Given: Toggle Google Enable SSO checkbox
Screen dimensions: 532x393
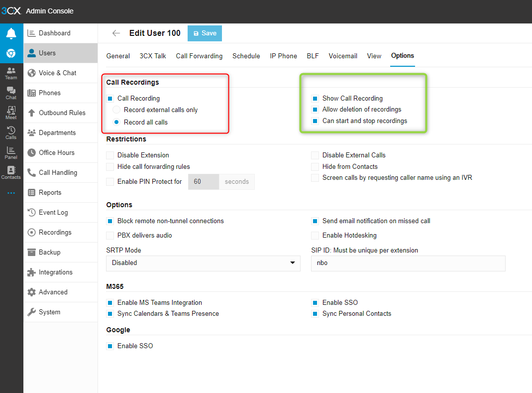Looking at the screenshot, I should coord(110,346).
